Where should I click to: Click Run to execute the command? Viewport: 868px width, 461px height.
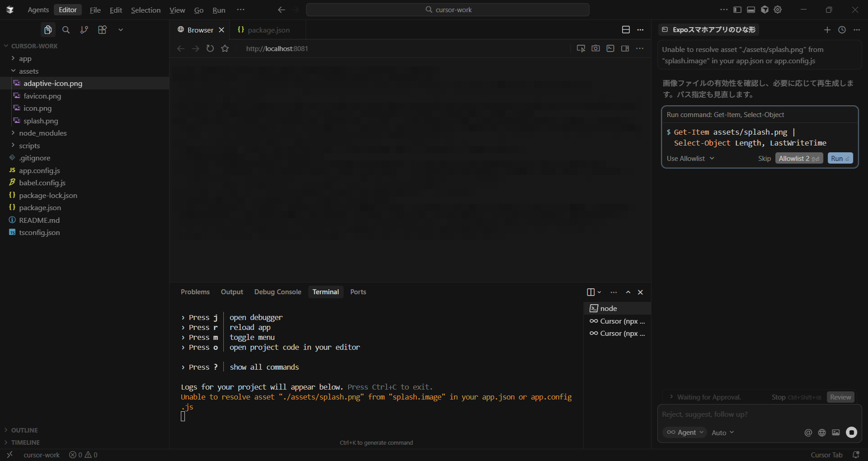click(840, 159)
